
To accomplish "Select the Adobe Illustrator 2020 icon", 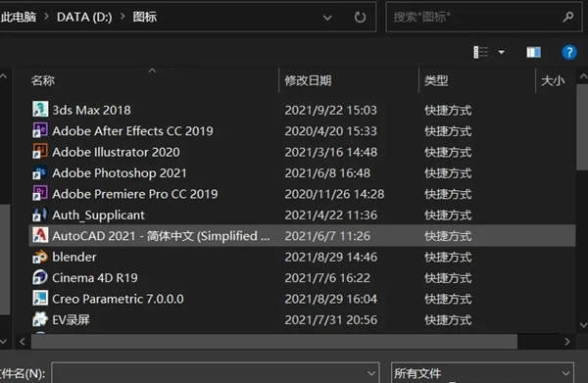I will click(x=40, y=152).
